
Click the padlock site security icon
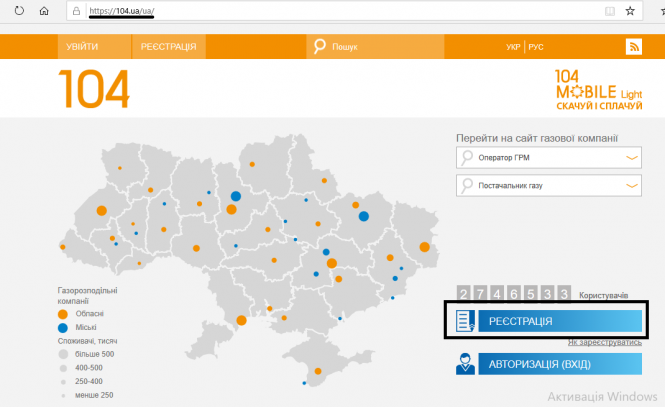point(76,11)
